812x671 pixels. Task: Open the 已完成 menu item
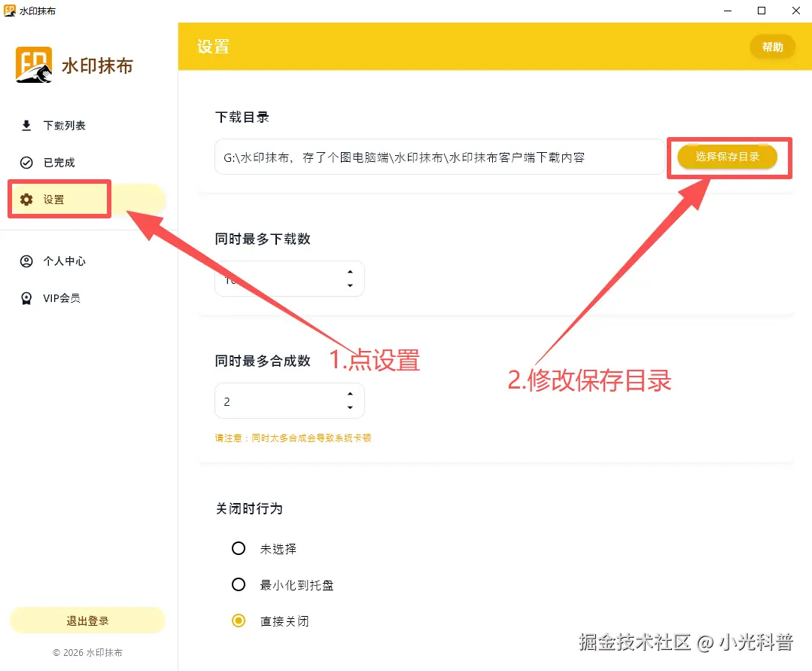tap(87, 163)
